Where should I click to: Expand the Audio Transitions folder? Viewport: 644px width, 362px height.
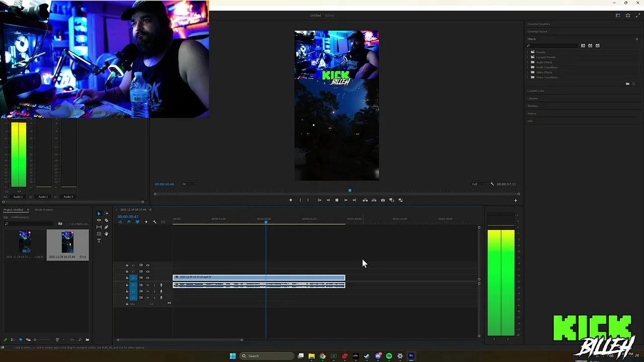pos(528,67)
